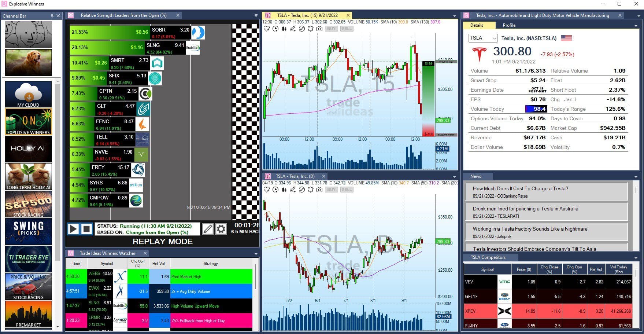
Task: Set alert bell icon in 15-min chart
Action: (x=311, y=29)
